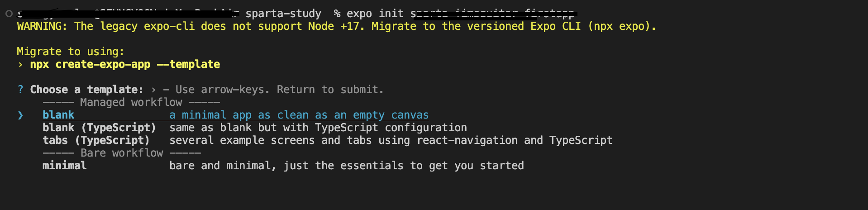
Task: Pick the tabs (TypeScript) template option
Action: click(x=96, y=140)
